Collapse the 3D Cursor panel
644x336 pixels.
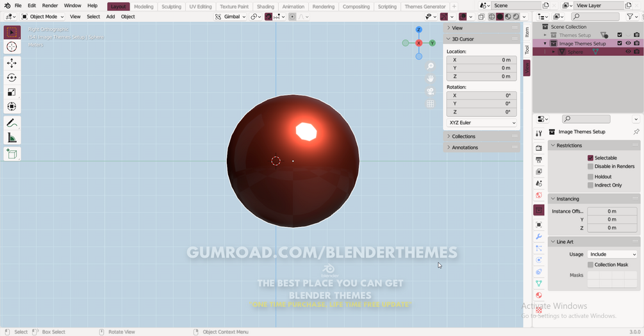(481, 39)
